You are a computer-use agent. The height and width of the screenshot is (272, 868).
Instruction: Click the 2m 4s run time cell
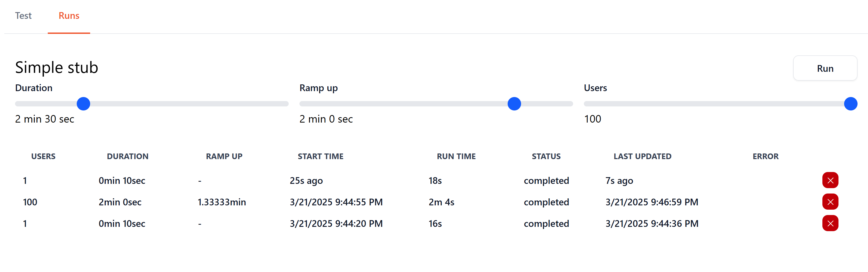click(441, 202)
